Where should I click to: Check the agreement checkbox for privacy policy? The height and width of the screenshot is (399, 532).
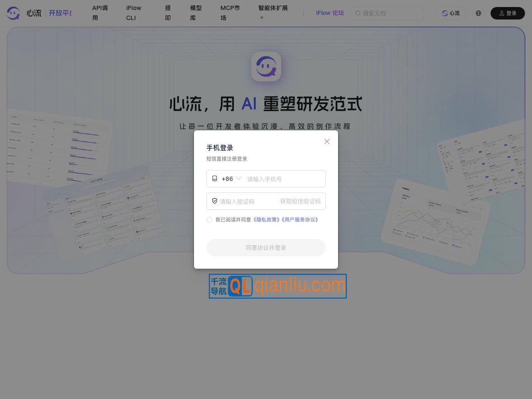209,220
